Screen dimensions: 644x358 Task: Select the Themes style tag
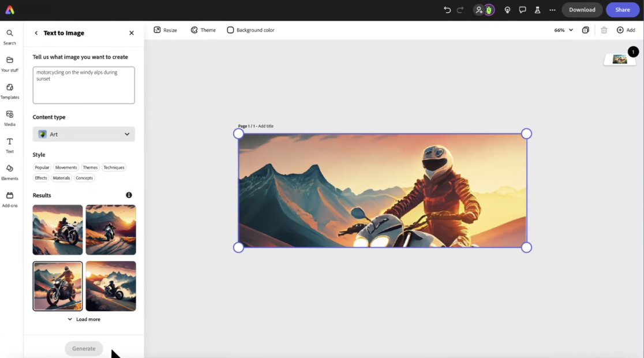[90, 167]
